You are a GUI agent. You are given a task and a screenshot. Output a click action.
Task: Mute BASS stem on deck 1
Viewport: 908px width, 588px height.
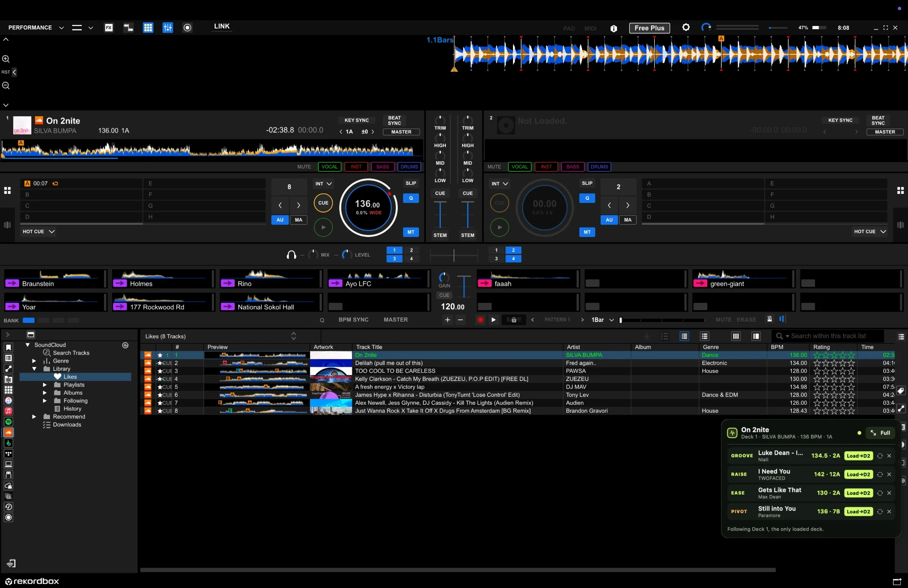pos(383,167)
